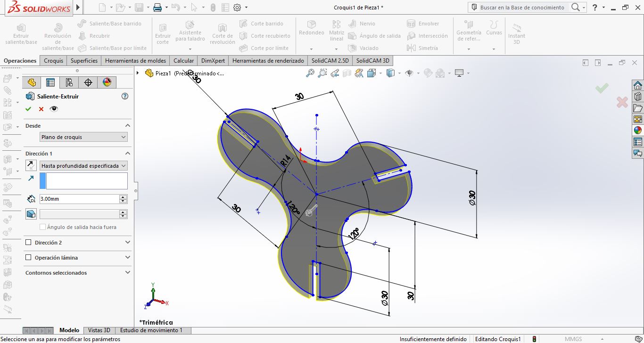Screen dimensions: 644x343
Task: Select the Redondeo fillet tool
Action: [x=312, y=28]
